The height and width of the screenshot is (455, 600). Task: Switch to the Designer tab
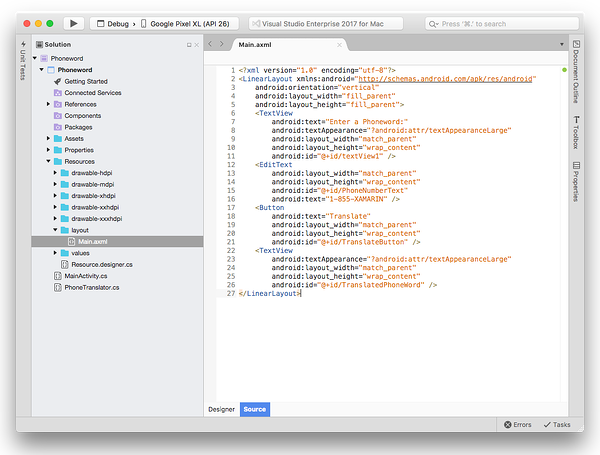[221, 409]
